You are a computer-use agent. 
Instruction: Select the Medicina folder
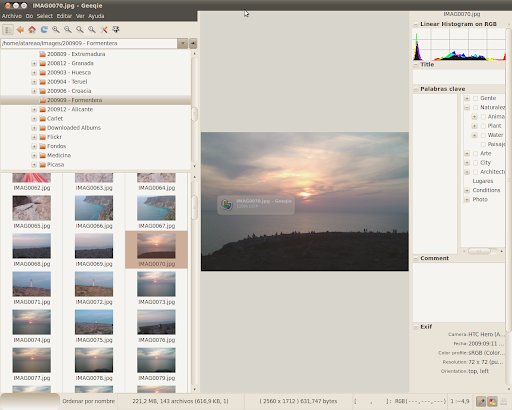pos(59,156)
